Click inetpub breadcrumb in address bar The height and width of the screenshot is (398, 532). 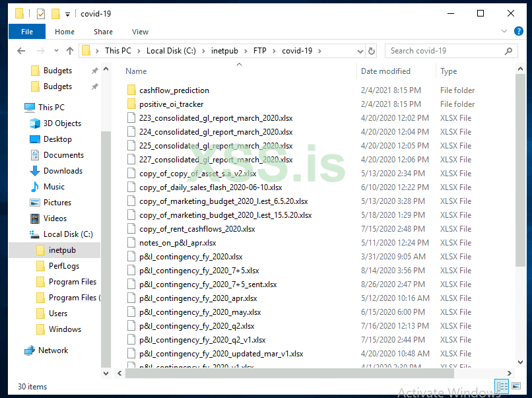point(224,51)
